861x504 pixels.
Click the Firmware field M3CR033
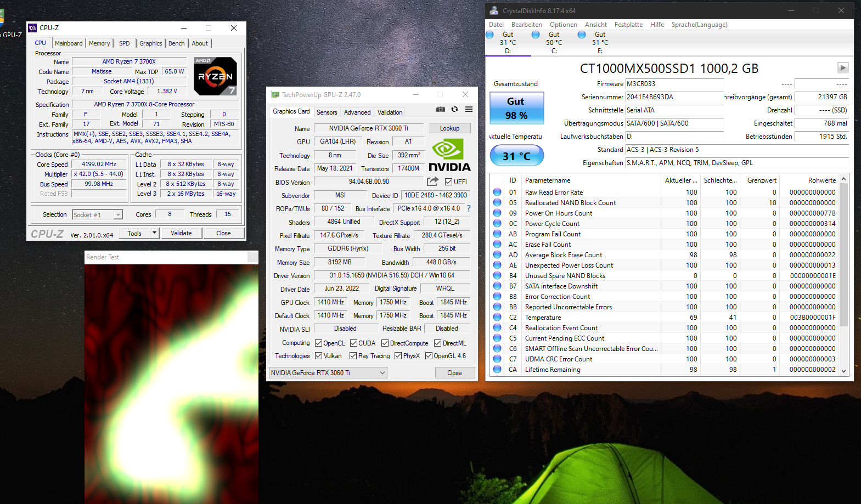pyautogui.click(x=674, y=84)
